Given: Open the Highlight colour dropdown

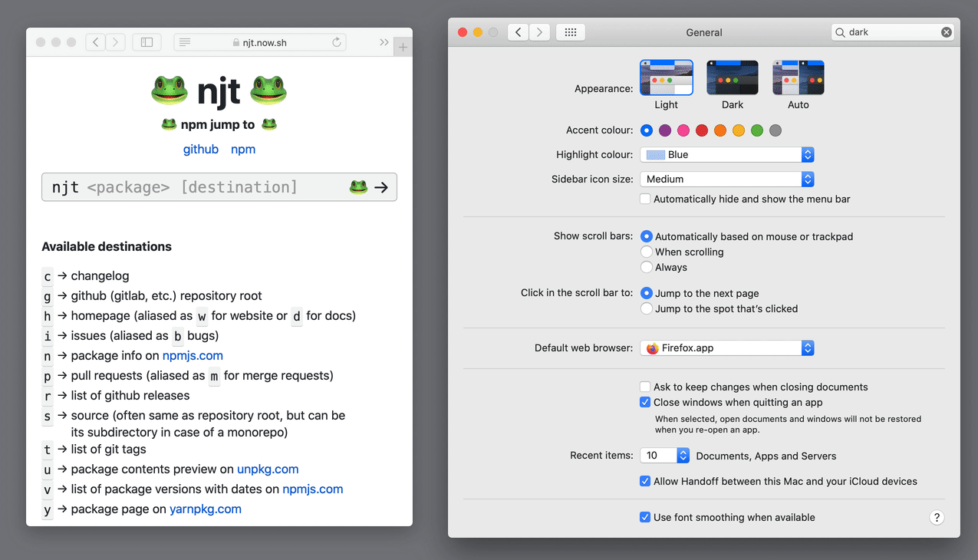Looking at the screenshot, I should pos(727,154).
